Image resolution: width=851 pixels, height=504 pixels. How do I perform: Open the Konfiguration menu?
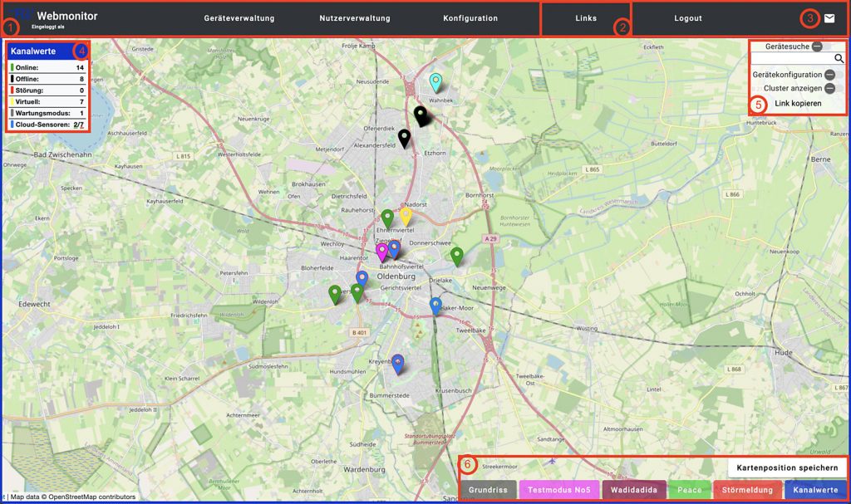470,18
